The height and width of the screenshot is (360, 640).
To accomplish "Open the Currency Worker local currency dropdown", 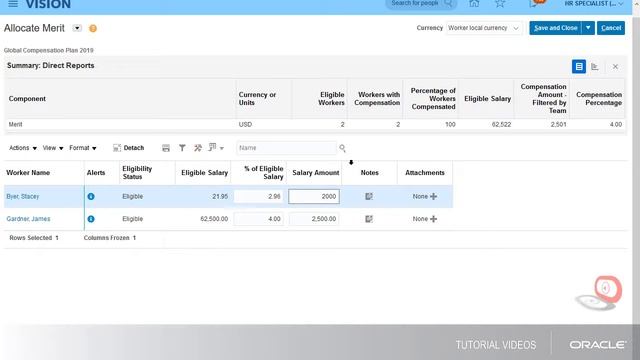I will click(484, 28).
